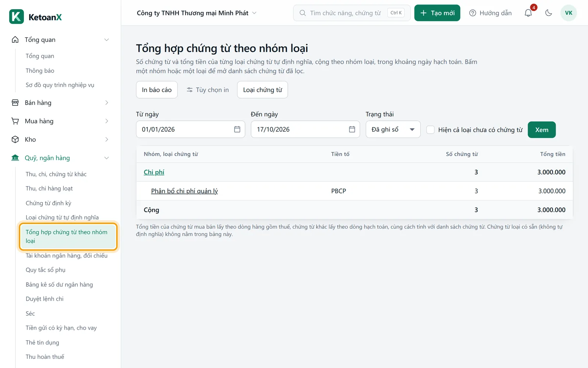Open calendar picker for Từ ngày

(x=237, y=129)
